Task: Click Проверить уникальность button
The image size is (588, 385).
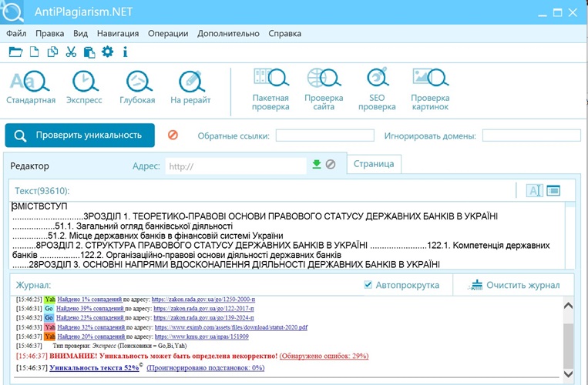Action: pyautogui.click(x=80, y=136)
